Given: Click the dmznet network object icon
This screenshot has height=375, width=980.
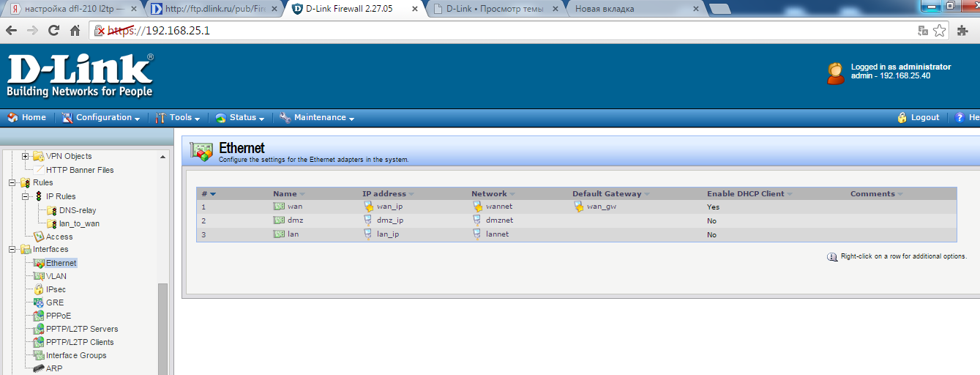Looking at the screenshot, I should tap(478, 220).
